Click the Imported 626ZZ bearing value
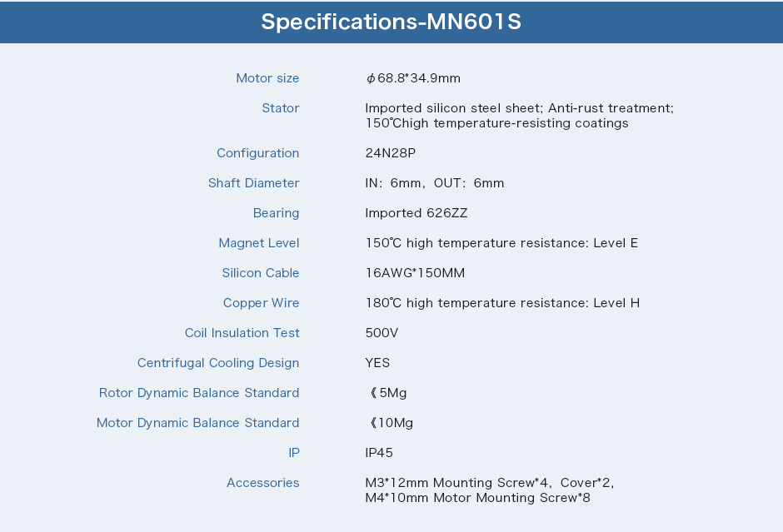The image size is (783, 532). (416, 213)
